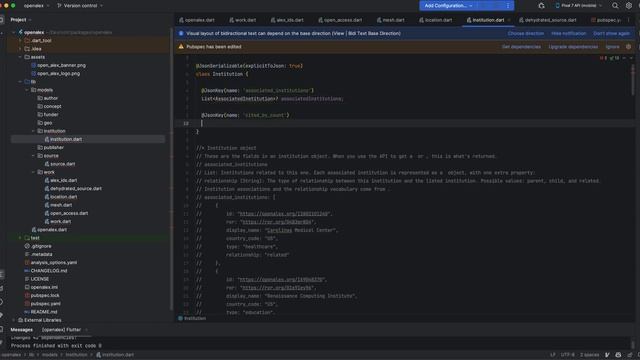Expand the test folder
The width and height of the screenshot is (640, 360).
(x=20, y=238)
